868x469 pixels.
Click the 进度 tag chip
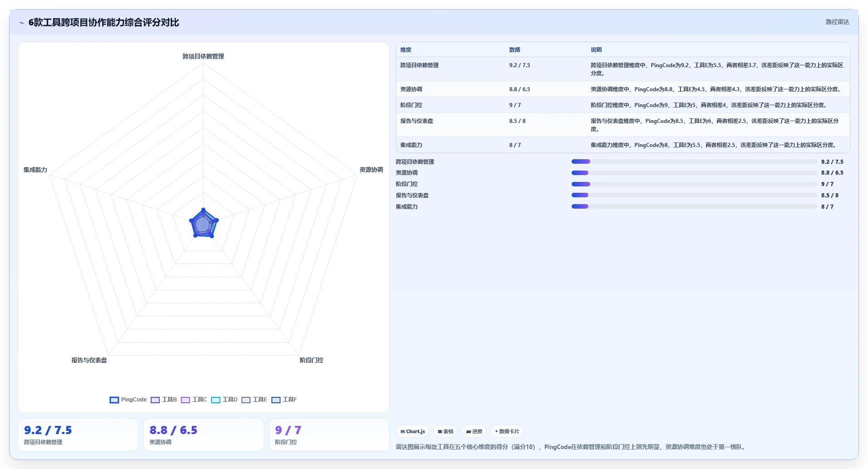point(474,431)
